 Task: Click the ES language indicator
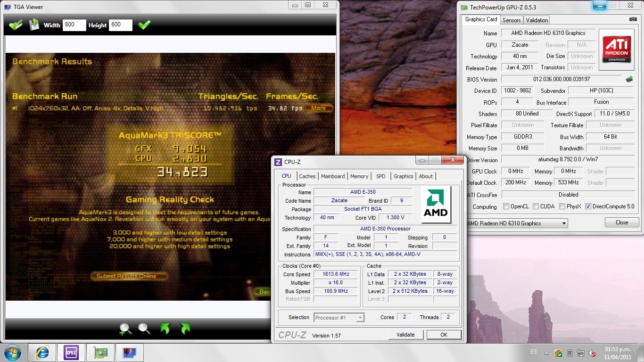click(x=533, y=352)
